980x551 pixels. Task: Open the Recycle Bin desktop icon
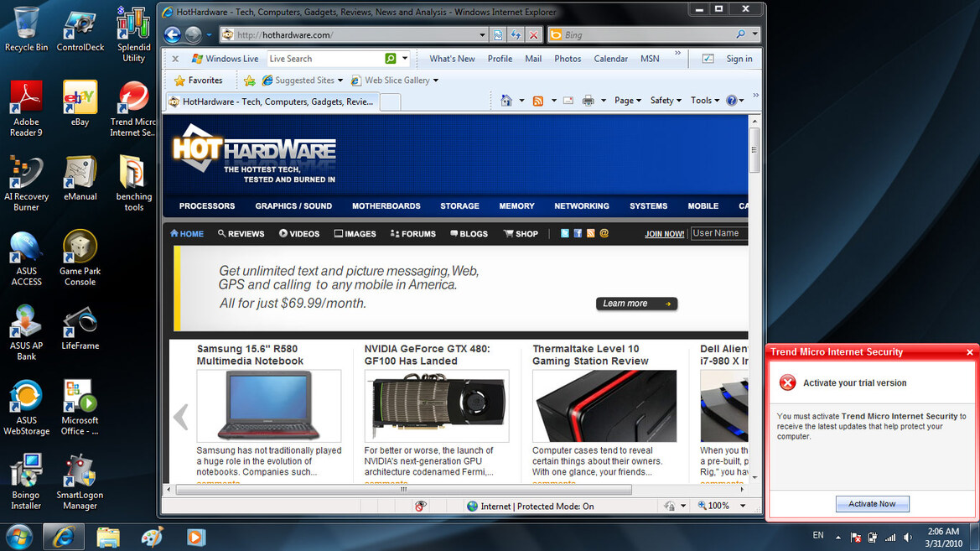(x=26, y=29)
